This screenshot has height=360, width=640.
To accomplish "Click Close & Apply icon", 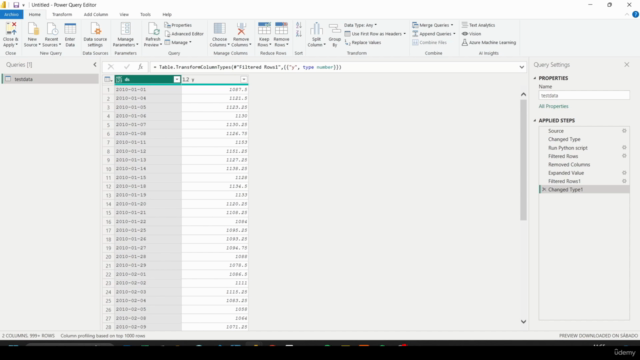I will (x=11, y=30).
